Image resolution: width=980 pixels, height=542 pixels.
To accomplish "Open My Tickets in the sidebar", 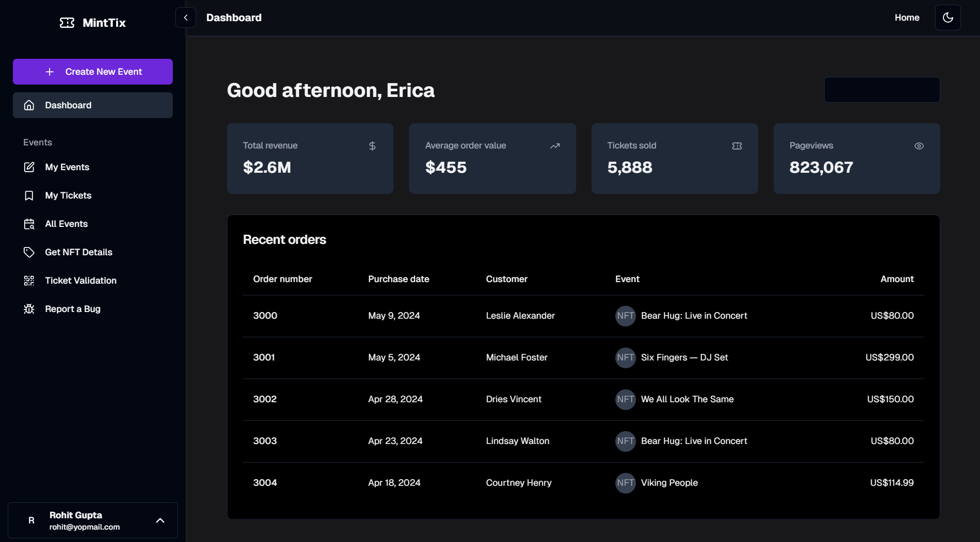I will [x=93, y=195].
